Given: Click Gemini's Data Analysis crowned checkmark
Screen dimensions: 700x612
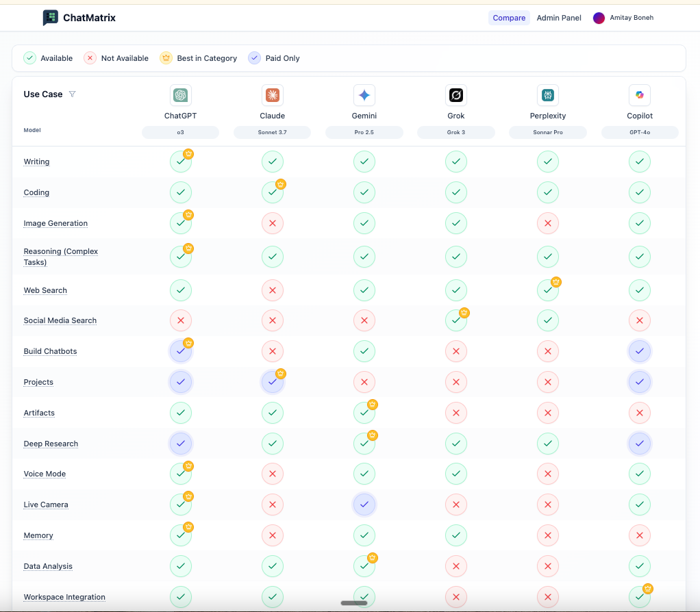Looking at the screenshot, I should (364, 566).
